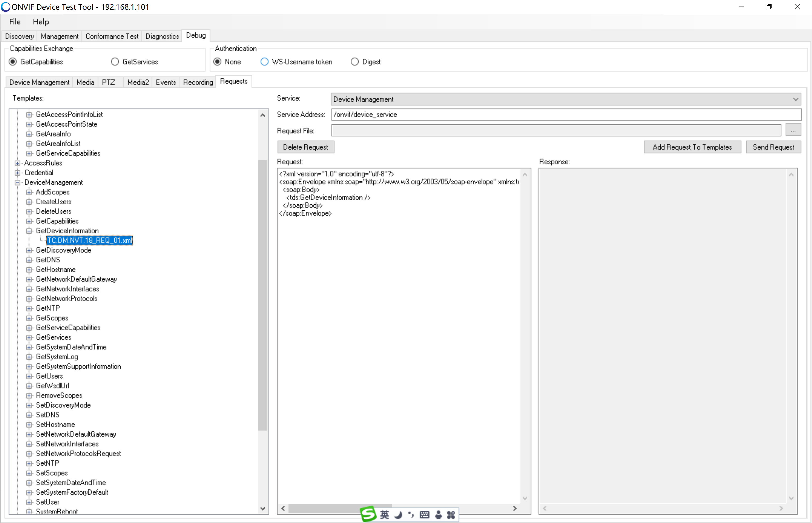Choose WS-Username token authentication
Screen dimensions: 812x523
pyautogui.click(x=264, y=62)
